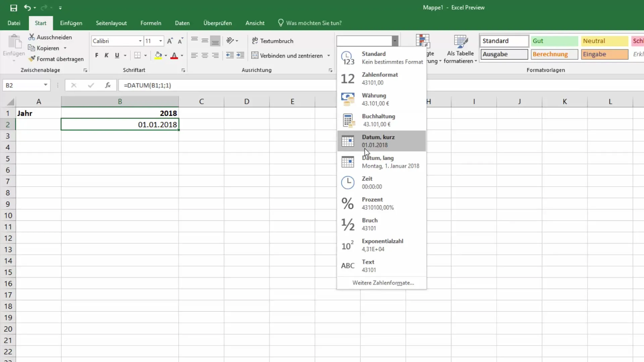Cancel the formula entry with X
The height and width of the screenshot is (362, 644).
[x=74, y=85]
